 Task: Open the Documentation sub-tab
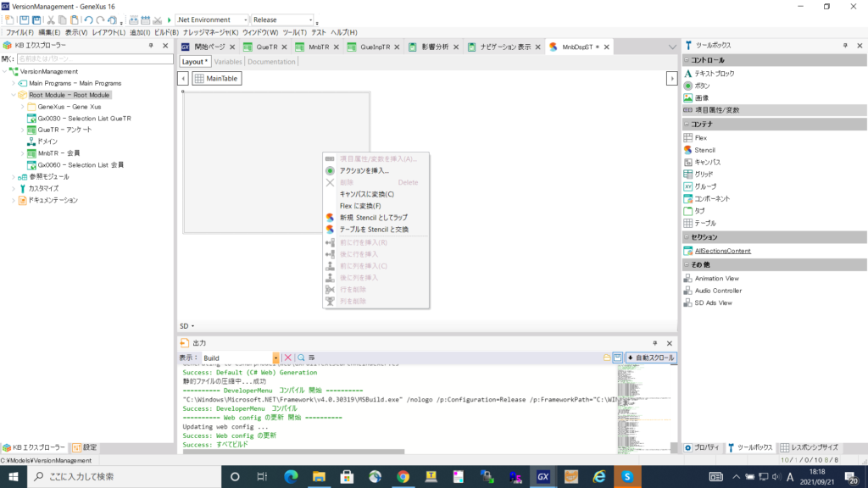271,62
